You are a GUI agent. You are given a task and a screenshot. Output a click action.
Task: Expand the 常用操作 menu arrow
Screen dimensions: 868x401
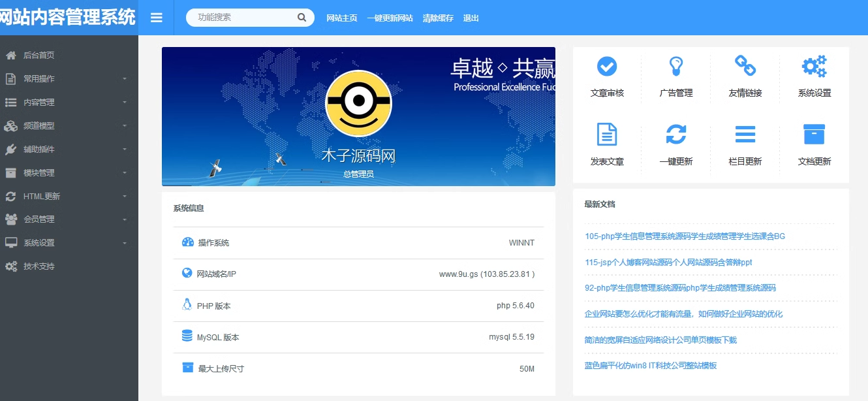(x=125, y=79)
